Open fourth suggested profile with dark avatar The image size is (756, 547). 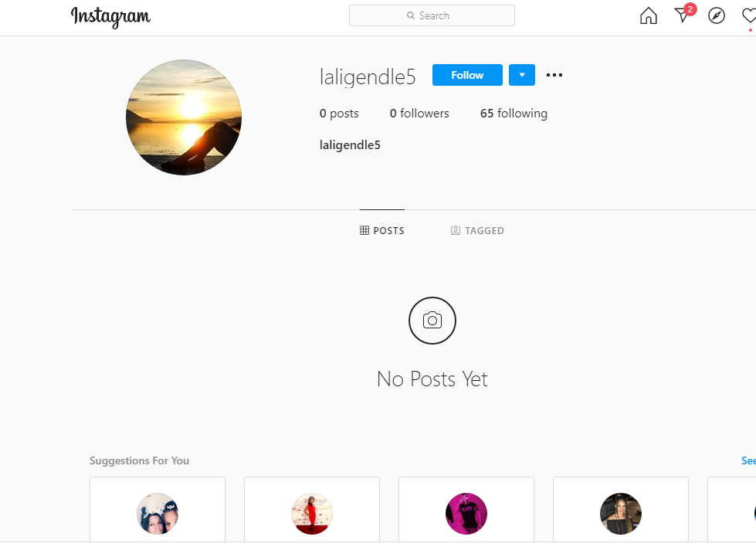(621, 514)
